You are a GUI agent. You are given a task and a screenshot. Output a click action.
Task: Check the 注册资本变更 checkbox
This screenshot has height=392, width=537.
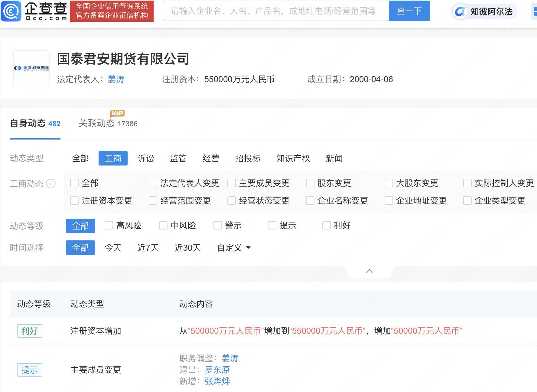pyautogui.click(x=74, y=201)
